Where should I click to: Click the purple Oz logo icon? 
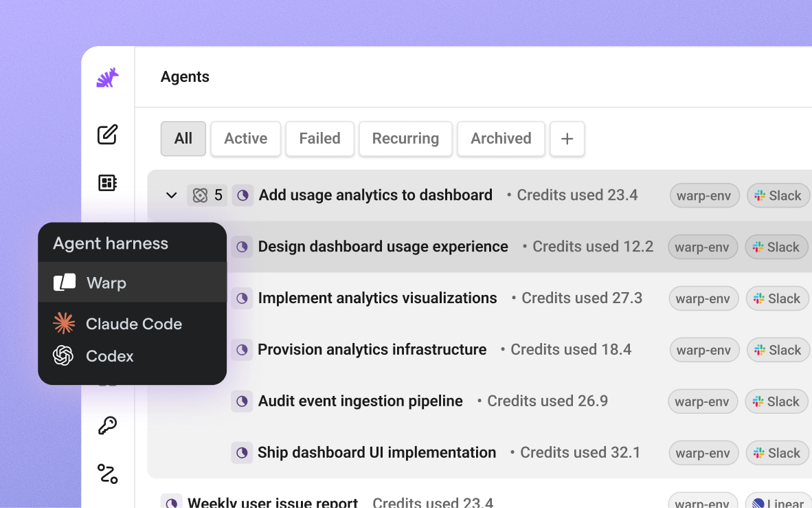(108, 78)
